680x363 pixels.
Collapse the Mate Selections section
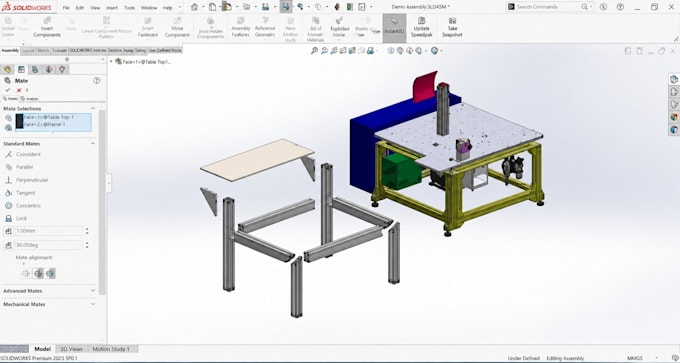coord(93,108)
